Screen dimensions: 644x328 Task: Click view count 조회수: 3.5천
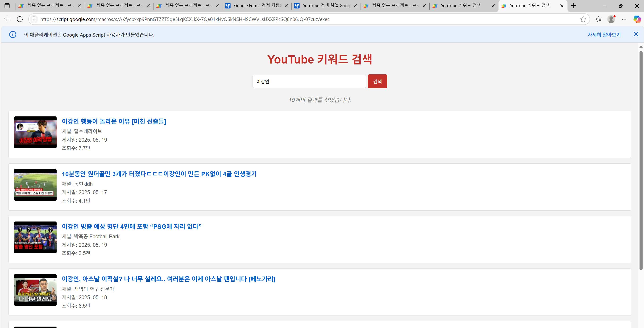[x=76, y=253]
